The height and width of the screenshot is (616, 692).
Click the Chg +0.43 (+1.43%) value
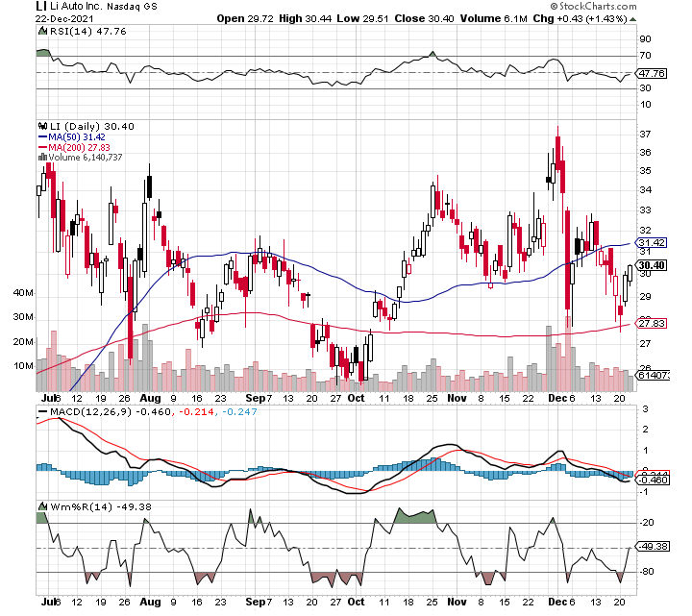[580, 18]
